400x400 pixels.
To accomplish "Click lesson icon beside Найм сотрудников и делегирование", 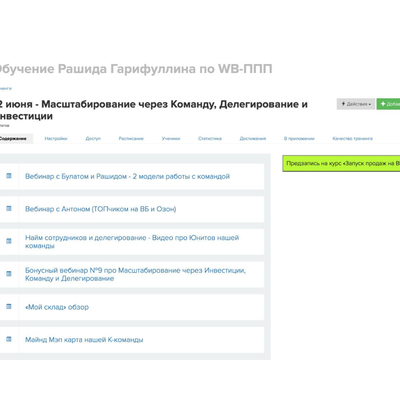I will click(9, 241).
